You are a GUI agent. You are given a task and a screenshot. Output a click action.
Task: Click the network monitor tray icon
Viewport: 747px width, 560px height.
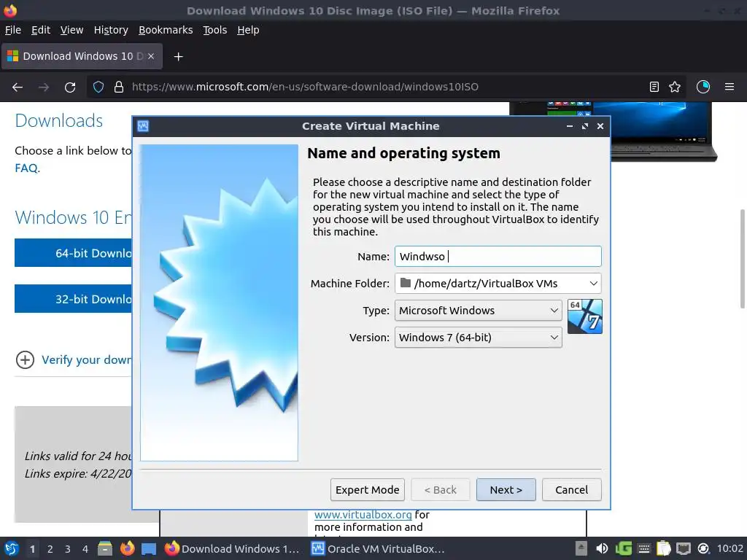(683, 548)
